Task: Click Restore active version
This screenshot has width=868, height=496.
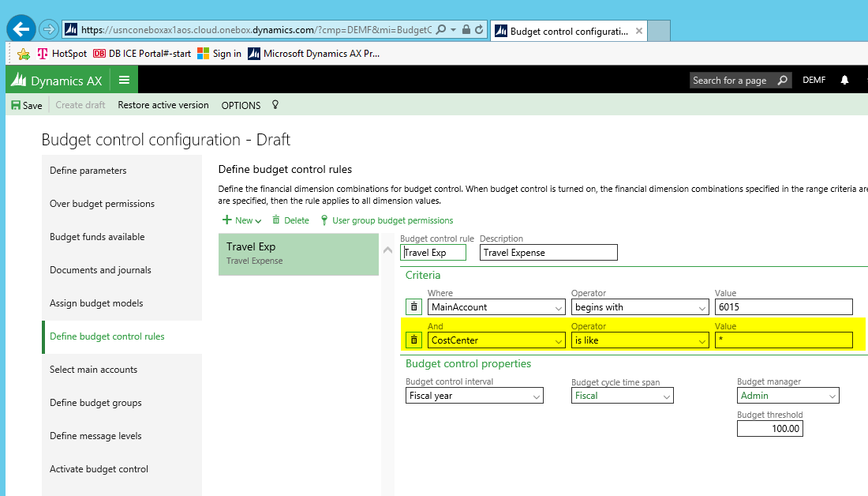Action: [x=163, y=105]
